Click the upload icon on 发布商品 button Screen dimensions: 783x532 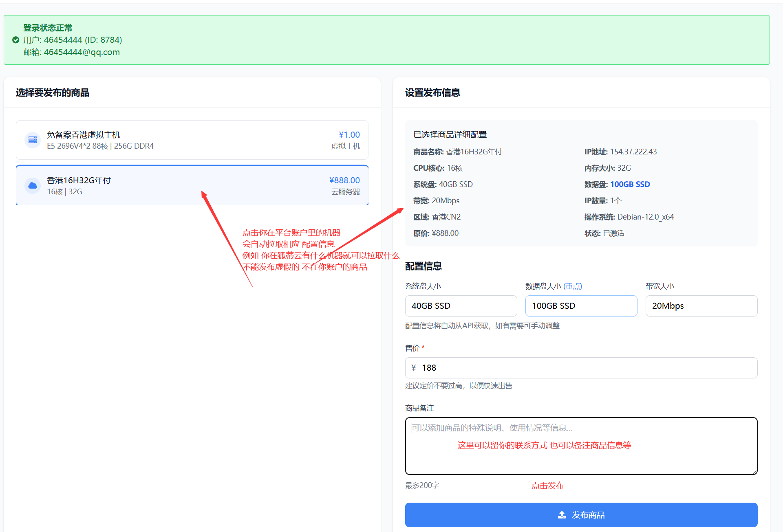(562, 515)
